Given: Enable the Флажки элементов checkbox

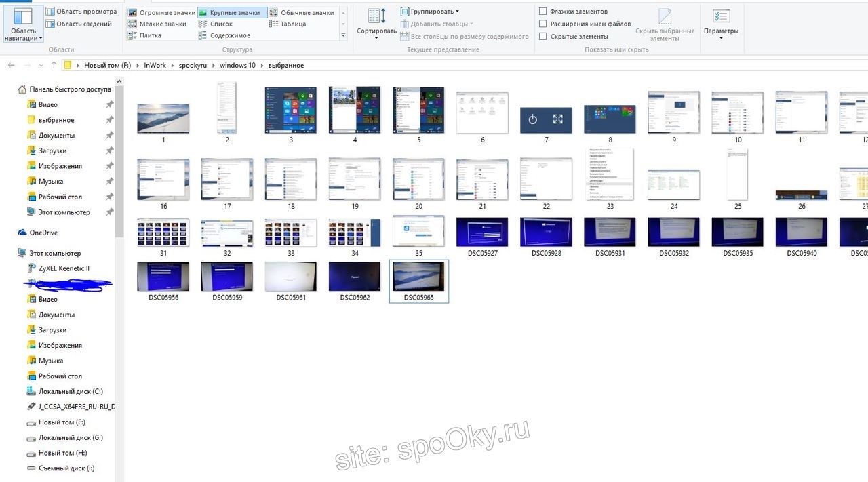Looking at the screenshot, I should tap(543, 12).
